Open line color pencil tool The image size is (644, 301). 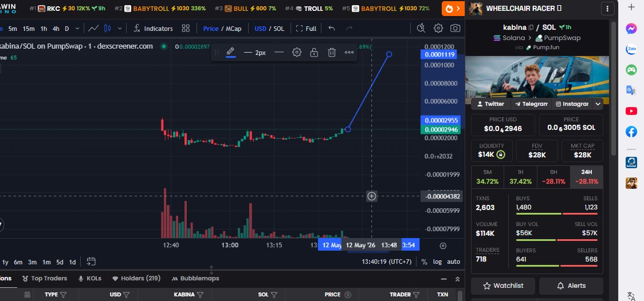(230, 52)
